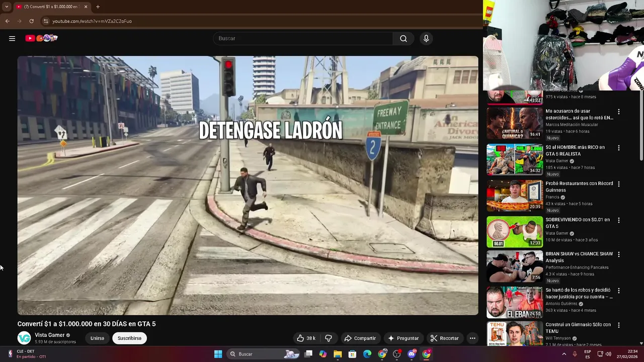Viewport: 644px width, 362px height.
Task: Open more actions three-dot menu under video
Action: click(472, 338)
